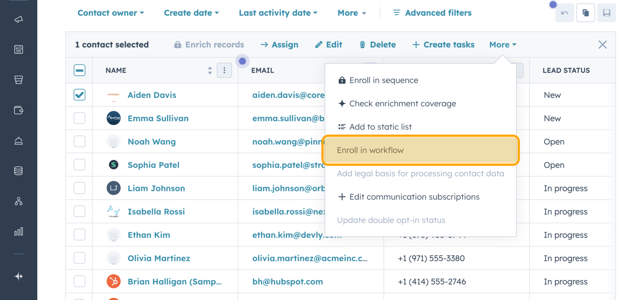Click the Reporting bar chart sidebar icon
Viewport: 644px width, 300px height.
pyautogui.click(x=19, y=232)
